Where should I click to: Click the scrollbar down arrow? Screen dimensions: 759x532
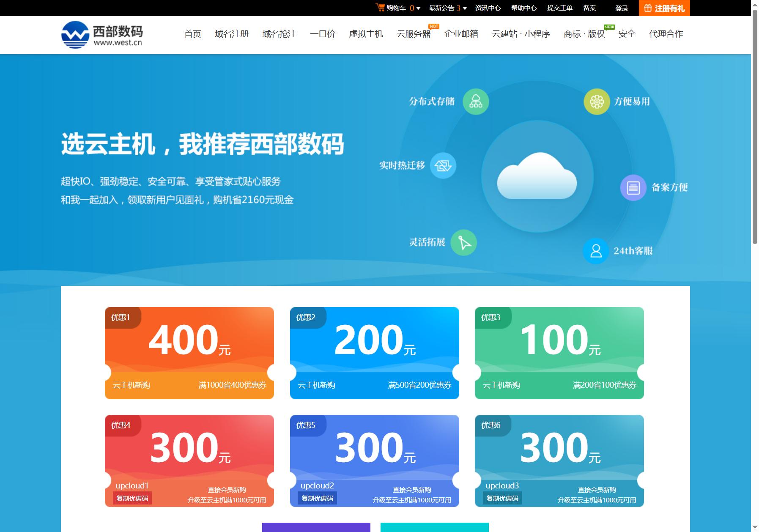coord(755,527)
